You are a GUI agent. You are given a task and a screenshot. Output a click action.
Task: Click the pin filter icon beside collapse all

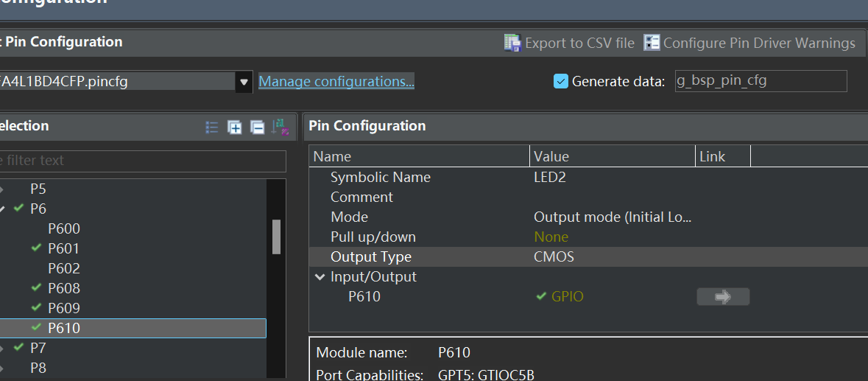[x=280, y=127]
